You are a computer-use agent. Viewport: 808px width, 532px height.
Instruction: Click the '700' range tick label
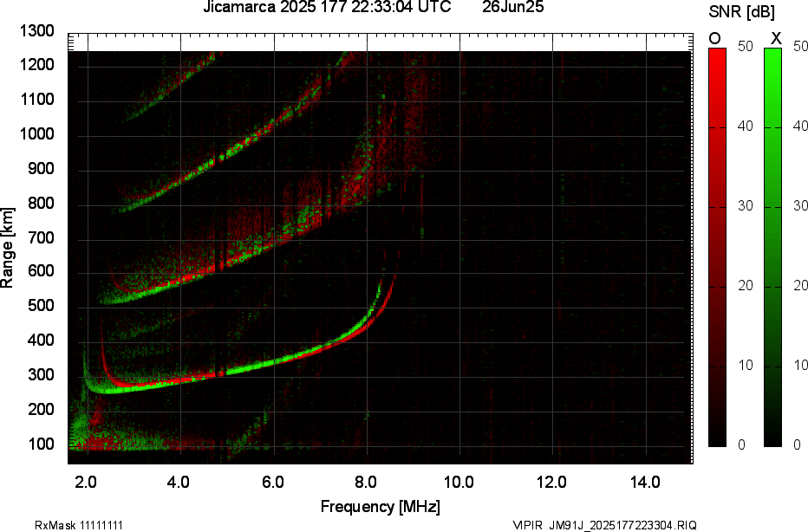coord(40,238)
